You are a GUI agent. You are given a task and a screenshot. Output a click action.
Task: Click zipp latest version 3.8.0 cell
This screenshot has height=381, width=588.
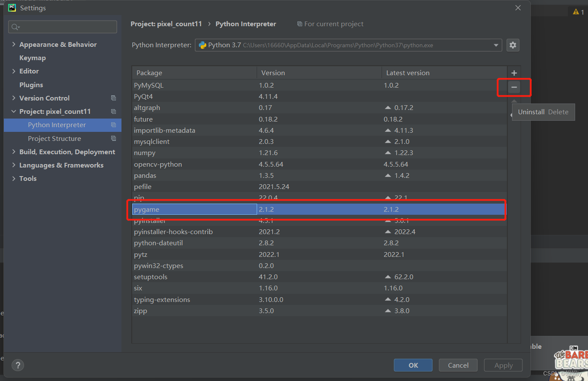[x=444, y=311]
